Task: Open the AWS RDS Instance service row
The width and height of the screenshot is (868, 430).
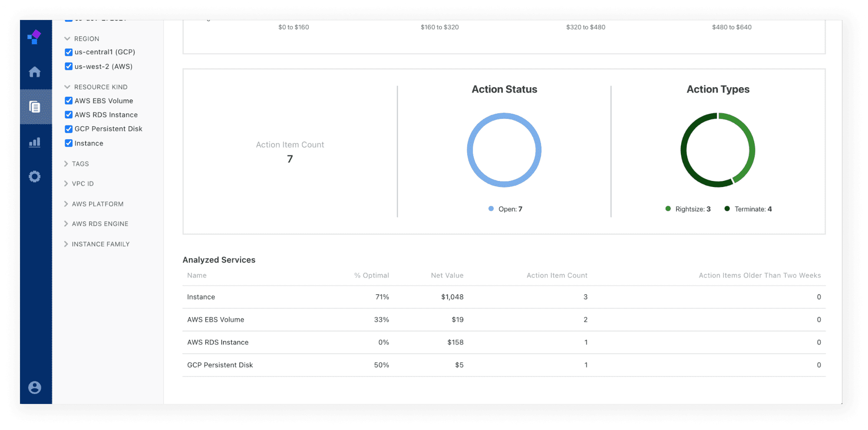Action: coord(218,342)
